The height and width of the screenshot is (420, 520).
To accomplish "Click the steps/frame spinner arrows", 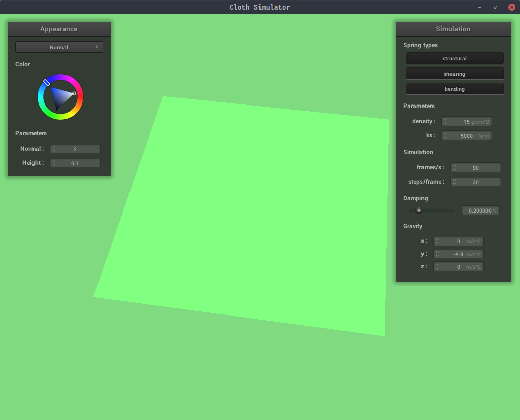I will [454, 182].
